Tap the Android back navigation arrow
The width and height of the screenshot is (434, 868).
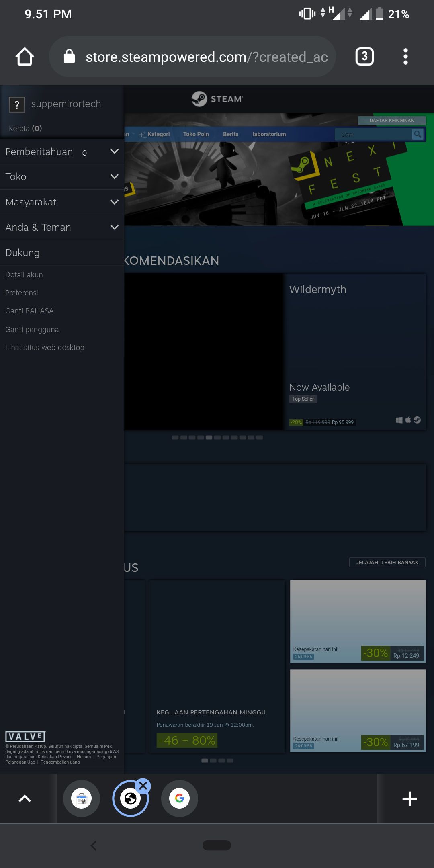tap(94, 846)
